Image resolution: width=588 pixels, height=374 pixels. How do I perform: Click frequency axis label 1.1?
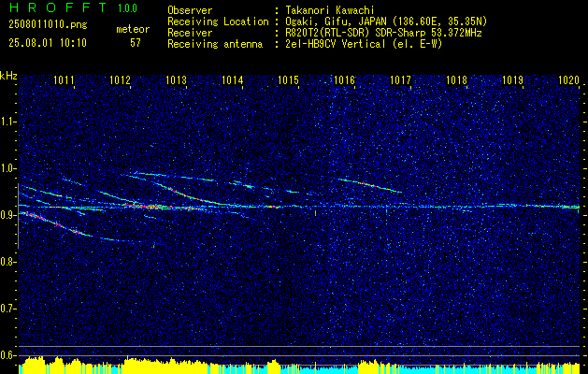pos(7,122)
